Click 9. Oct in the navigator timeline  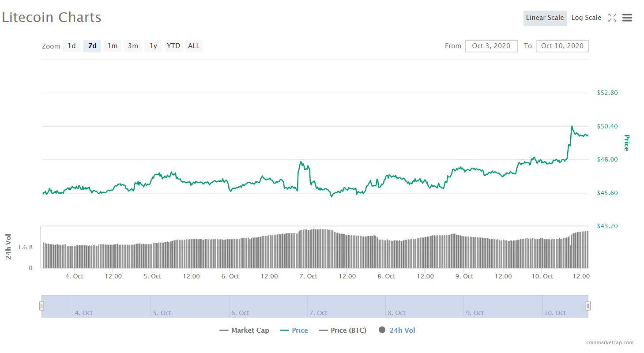475,313
